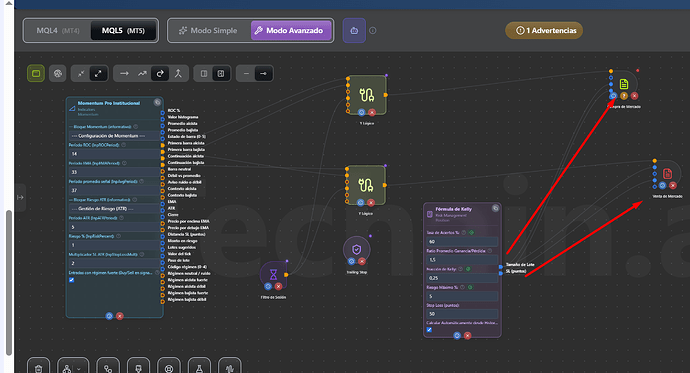The image size is (690, 373).
Task: Open settings of Filtro de Sesión node
Action: [268, 286]
